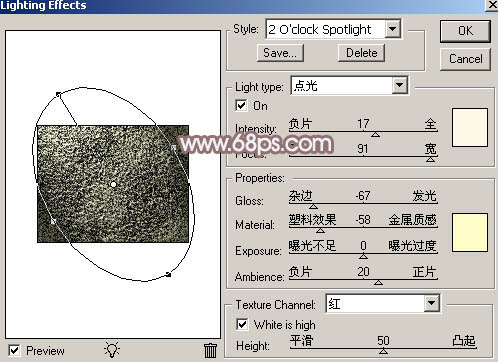
Task: Click the Intensity slider handle
Action: click(376, 134)
